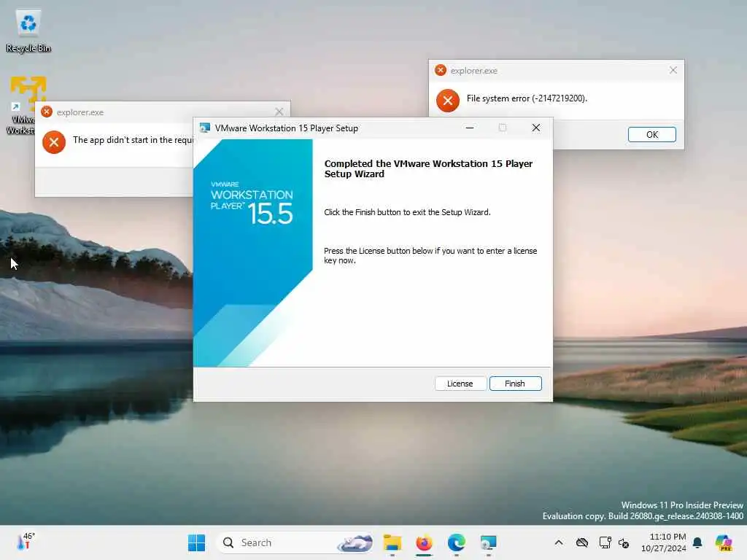Click the red error icon in File system error dialog

point(448,101)
